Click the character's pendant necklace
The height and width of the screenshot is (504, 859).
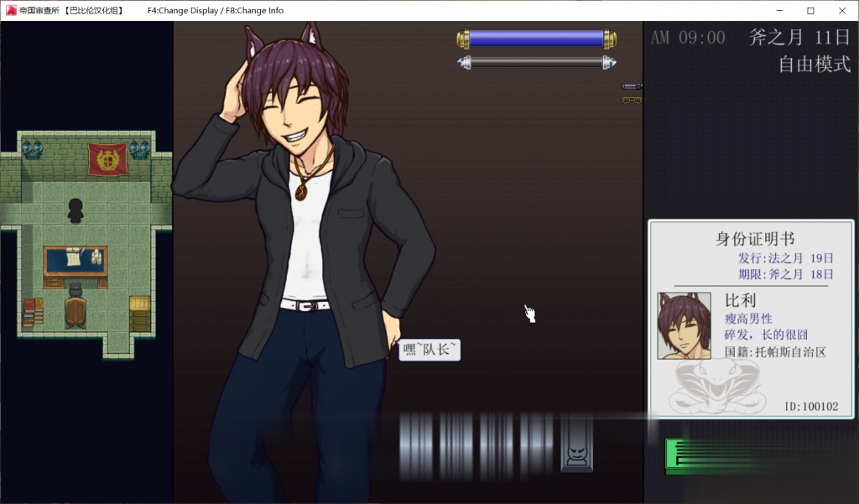click(300, 190)
